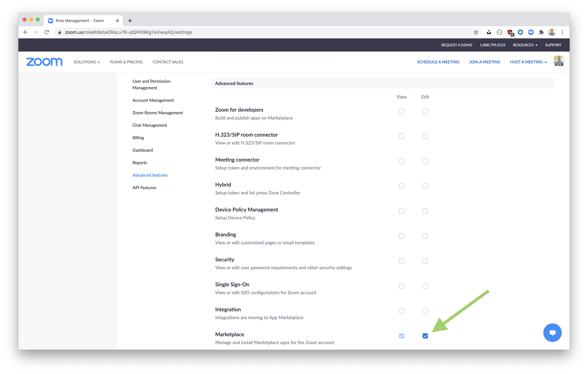588x374 pixels.
Task: Go back to the previous page
Action: point(25,32)
